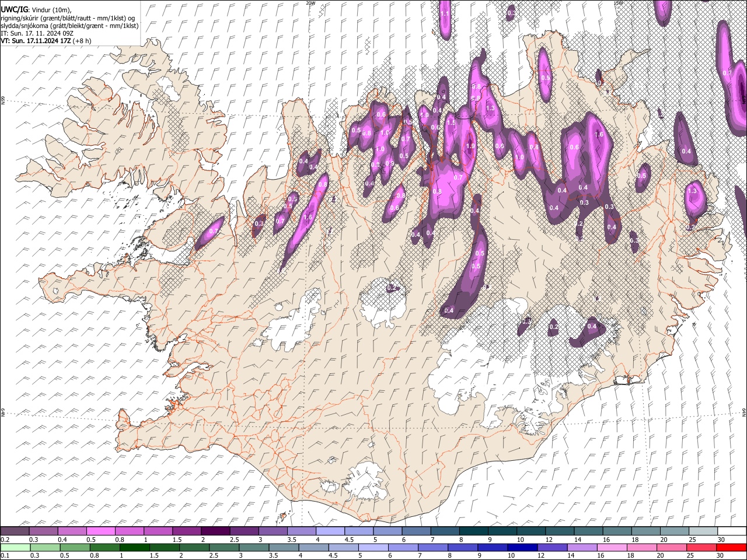The height and width of the screenshot is (560, 747).
Task: Click the '15W' longitude label
Action: 617,3
